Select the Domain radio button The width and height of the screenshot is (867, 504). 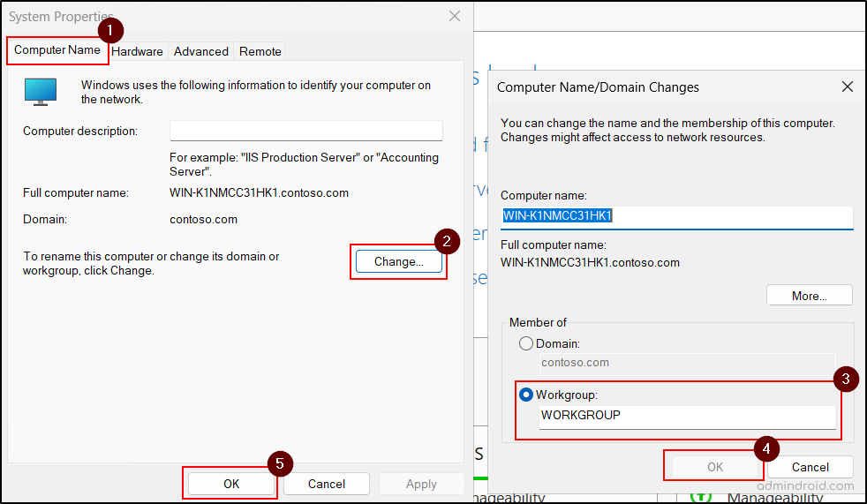(x=526, y=343)
